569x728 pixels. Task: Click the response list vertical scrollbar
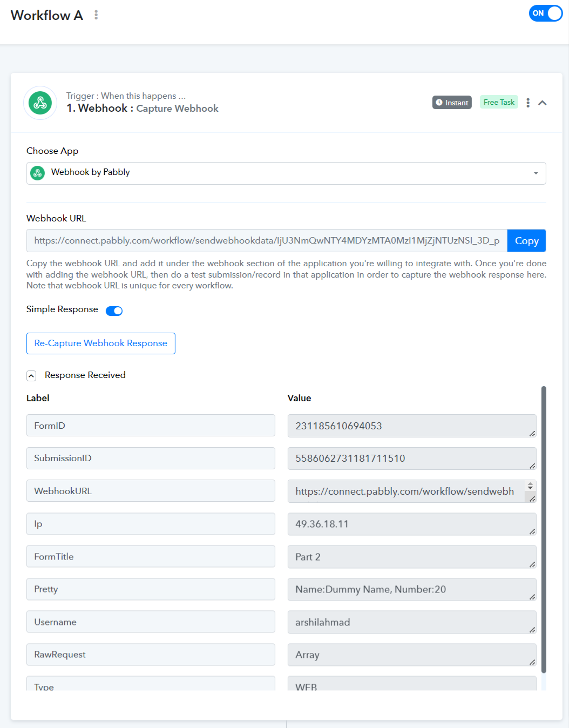pyautogui.click(x=544, y=529)
